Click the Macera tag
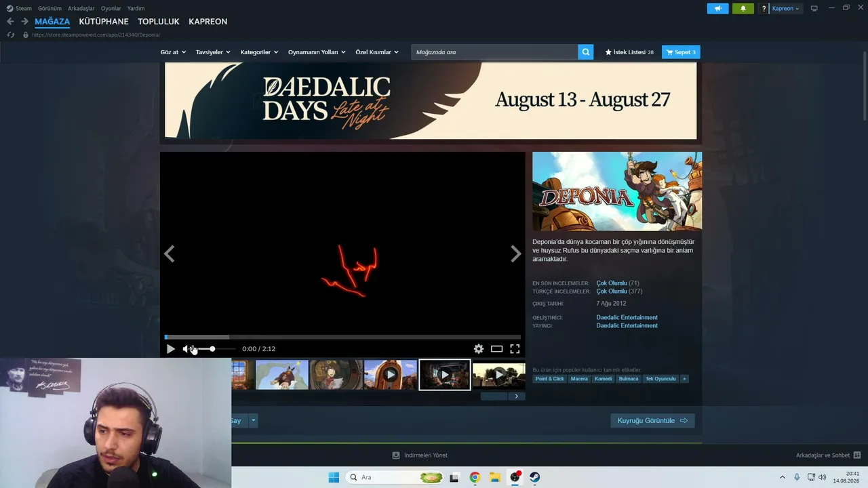Screen dimensions: 868x488 pos(579,379)
